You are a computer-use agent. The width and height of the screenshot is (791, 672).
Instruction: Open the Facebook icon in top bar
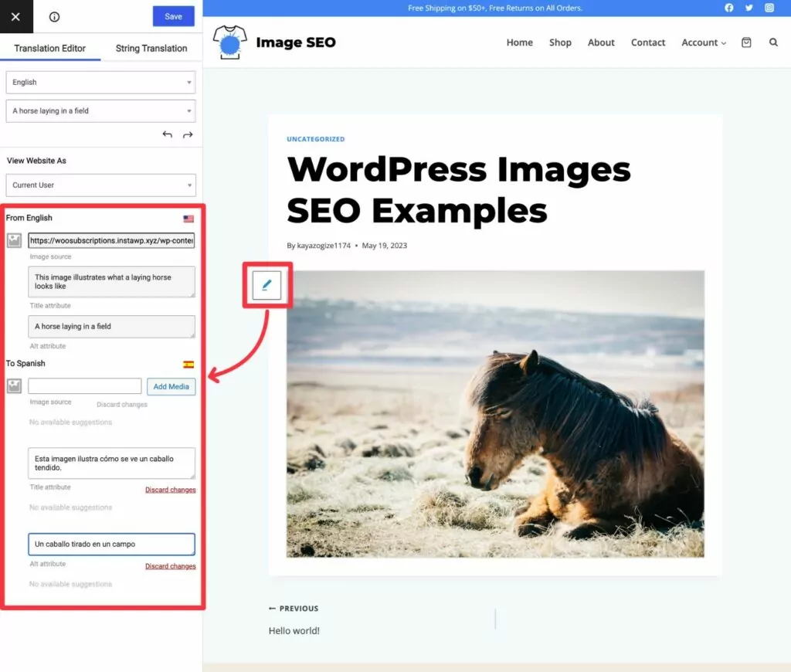click(729, 8)
